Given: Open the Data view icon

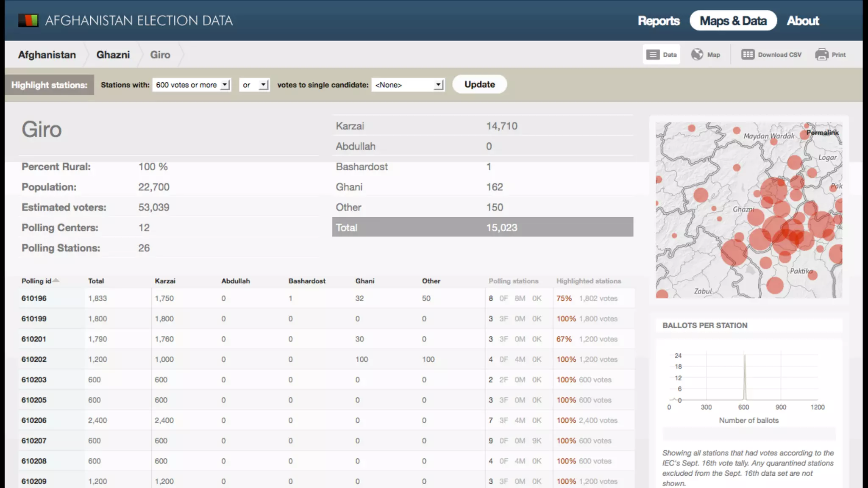Looking at the screenshot, I should point(653,55).
